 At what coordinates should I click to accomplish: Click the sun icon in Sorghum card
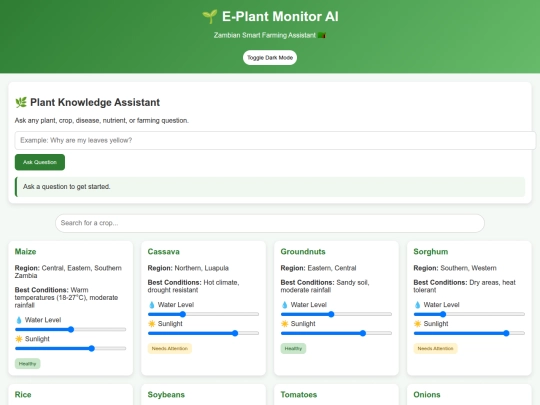click(x=417, y=324)
